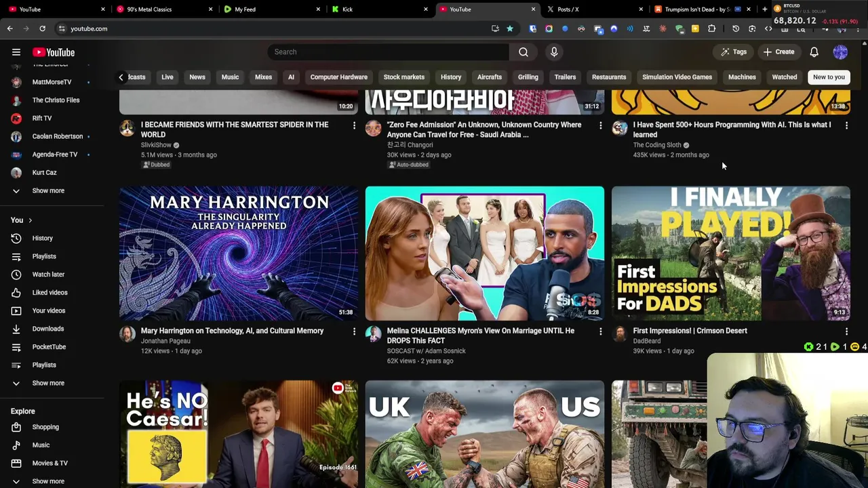This screenshot has width=868, height=488.
Task: Select the AI category chip
Action: pyautogui.click(x=291, y=77)
